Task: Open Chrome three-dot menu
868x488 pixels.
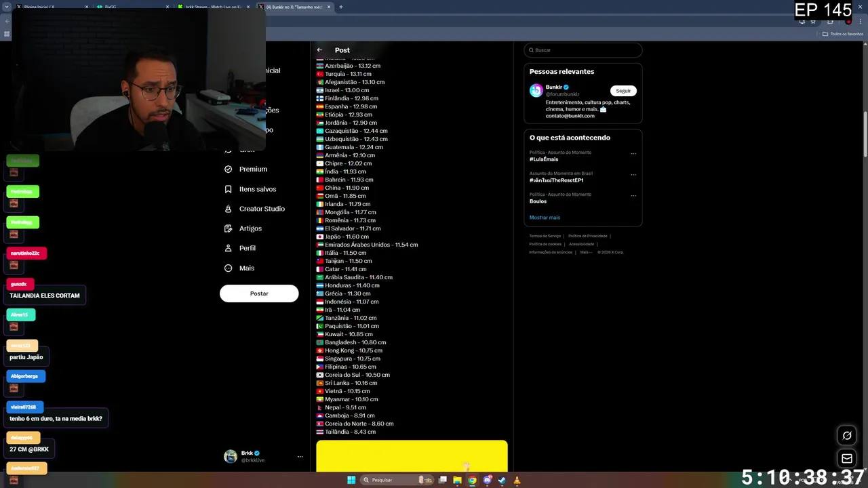Action: point(861,21)
